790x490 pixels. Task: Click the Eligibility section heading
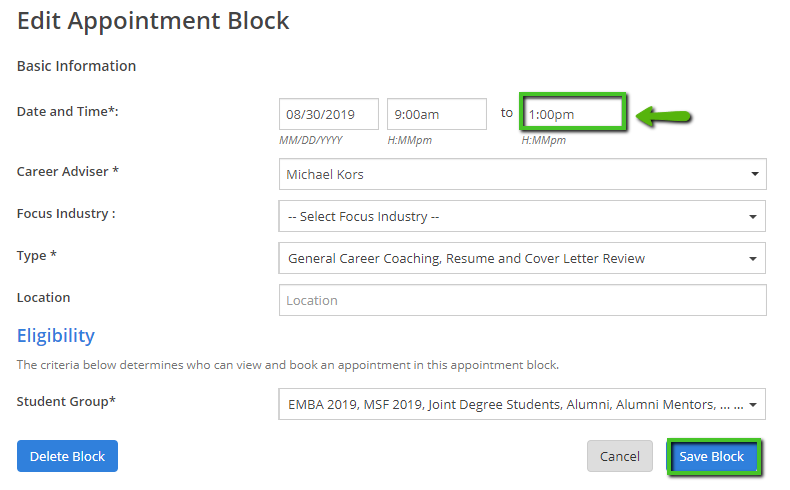56,336
